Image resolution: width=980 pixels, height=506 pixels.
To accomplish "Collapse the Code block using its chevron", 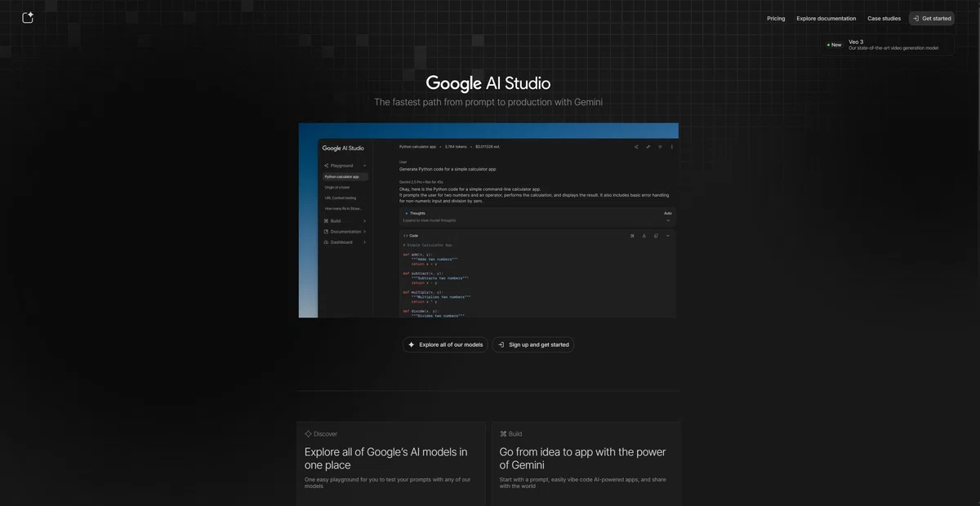I will coord(667,236).
